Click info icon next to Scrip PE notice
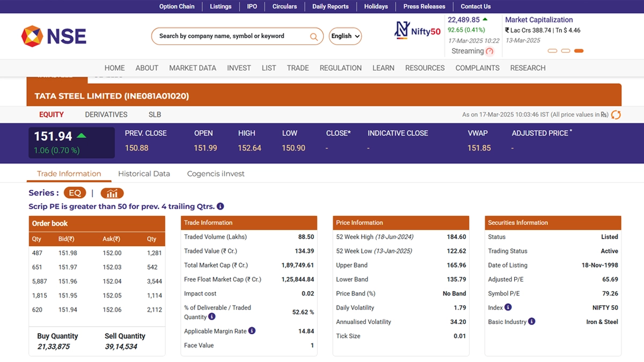644x362 pixels. point(221,206)
